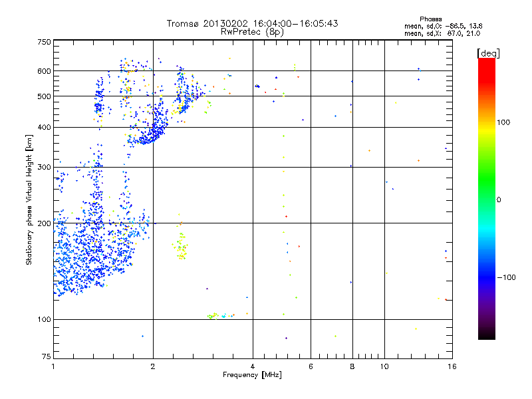The width and height of the screenshot is (532, 399).
Task: Click y-axis tick label '200'
Action: 44,223
